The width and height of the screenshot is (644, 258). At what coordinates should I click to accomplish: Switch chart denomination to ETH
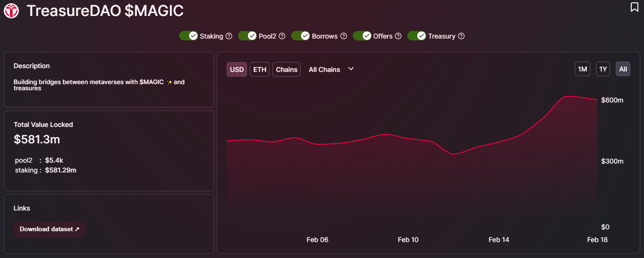pos(260,69)
